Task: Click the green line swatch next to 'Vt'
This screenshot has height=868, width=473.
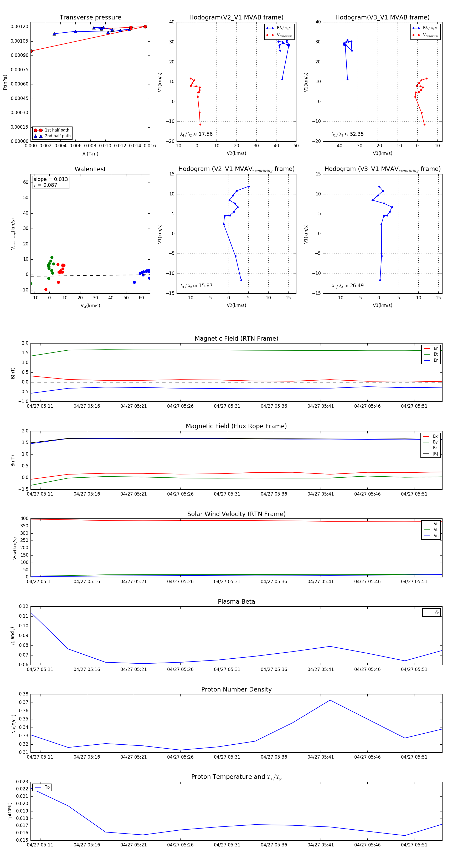Action: pos(427,530)
